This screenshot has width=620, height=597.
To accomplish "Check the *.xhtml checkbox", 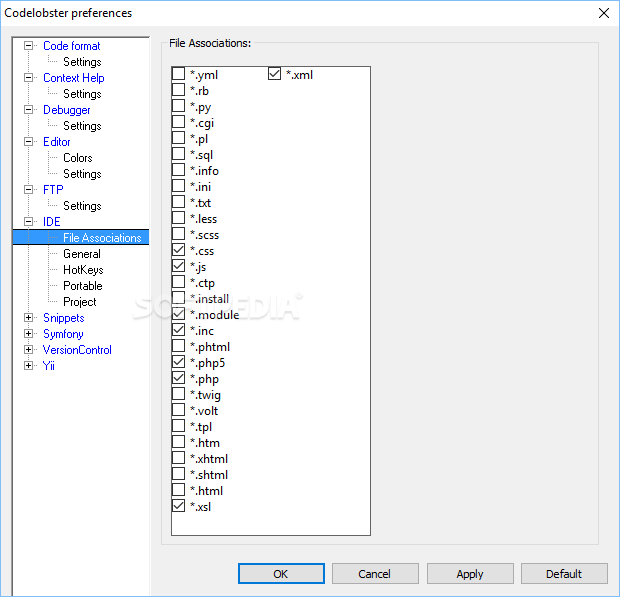I will click(178, 458).
